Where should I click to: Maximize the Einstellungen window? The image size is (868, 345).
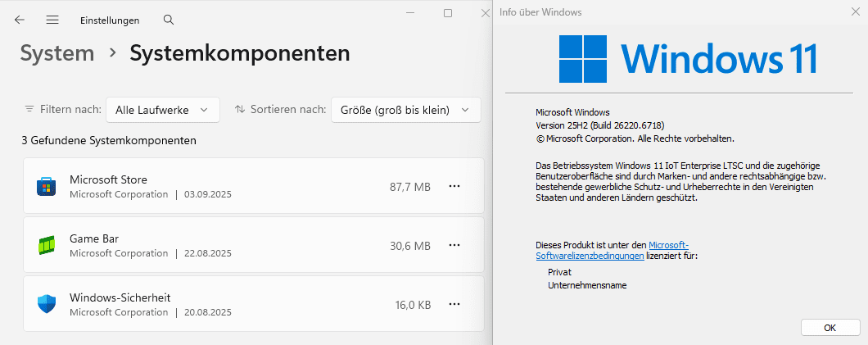click(x=448, y=13)
